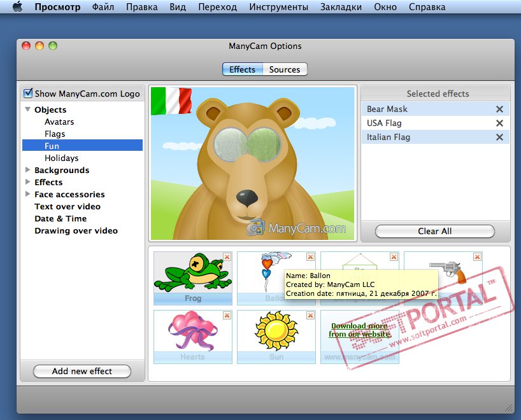Toggle Show ManyCam.com Logo checkbox

28,94
